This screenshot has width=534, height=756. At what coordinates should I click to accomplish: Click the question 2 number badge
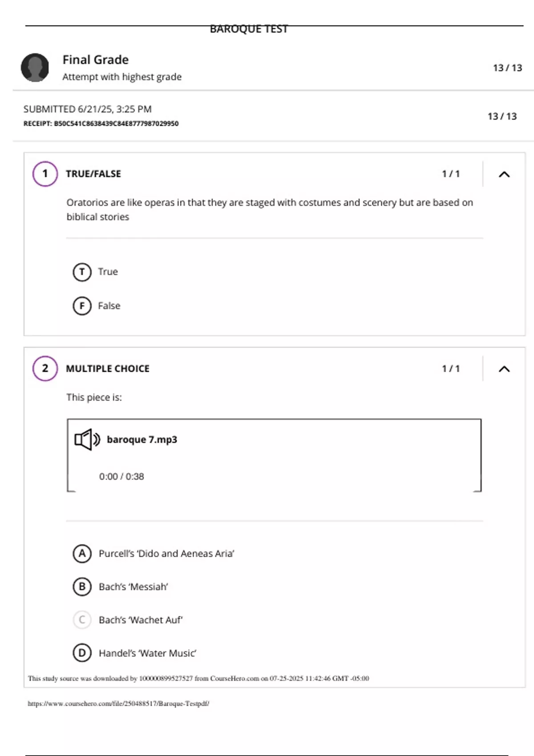45,368
